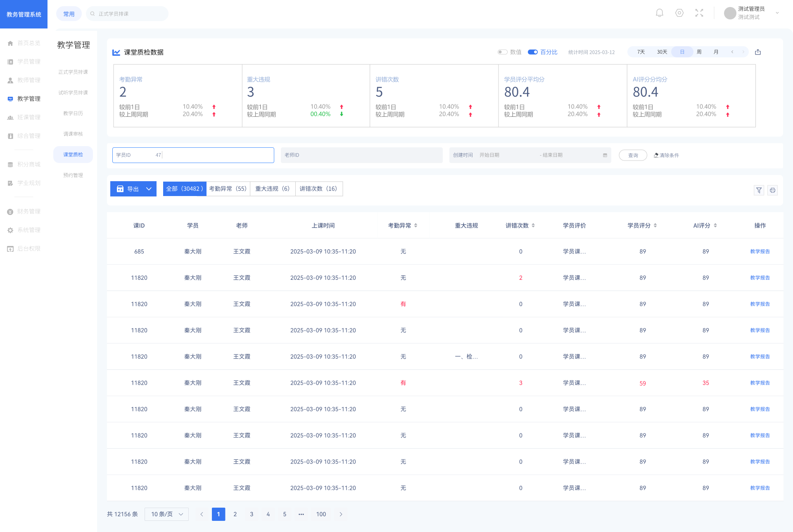Viewport: 793px width, 532px height.
Task: Click the filter funnel icon above table
Action: pyautogui.click(x=759, y=190)
